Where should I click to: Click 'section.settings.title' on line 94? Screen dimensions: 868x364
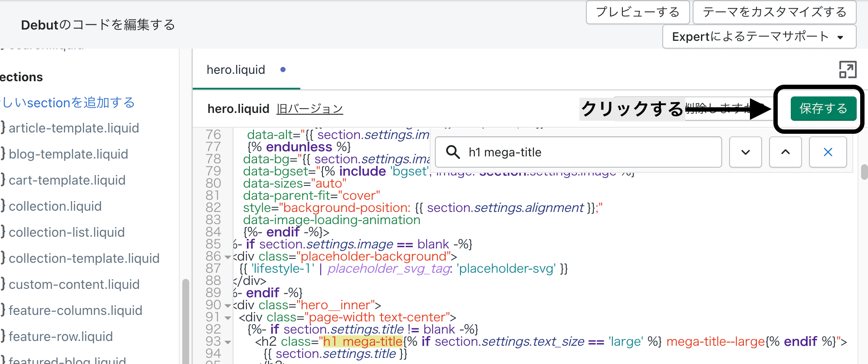335,354
